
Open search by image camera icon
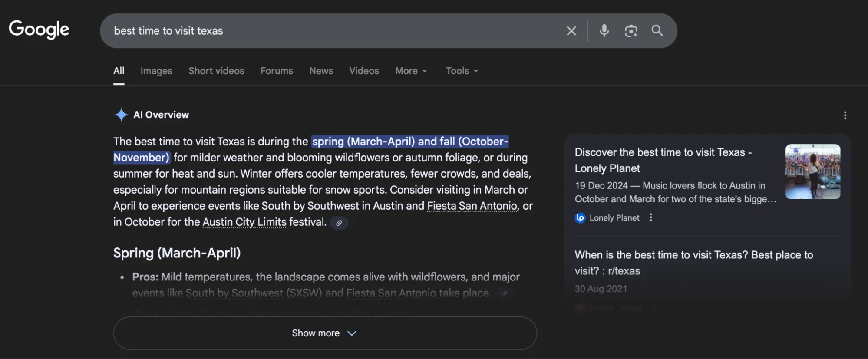pos(631,31)
